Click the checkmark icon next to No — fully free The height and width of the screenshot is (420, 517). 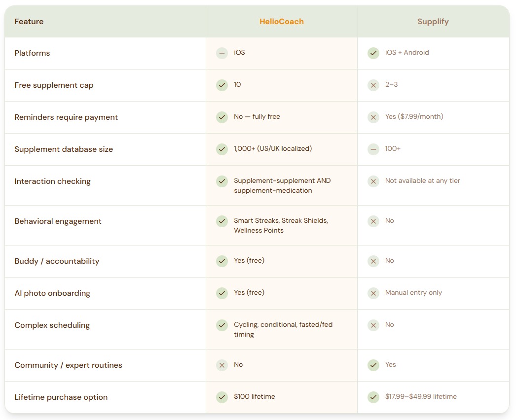pos(222,117)
